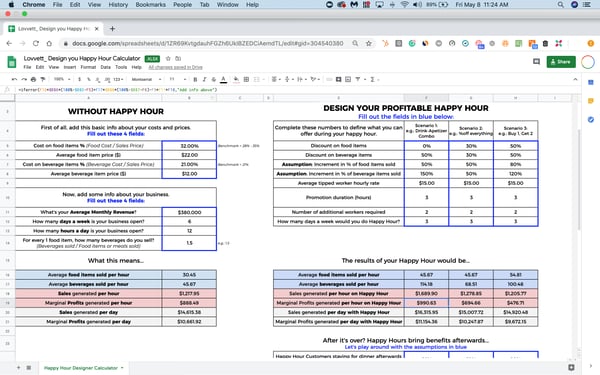Merge the selected cells
The height and width of the screenshot is (375, 600).
point(256,80)
